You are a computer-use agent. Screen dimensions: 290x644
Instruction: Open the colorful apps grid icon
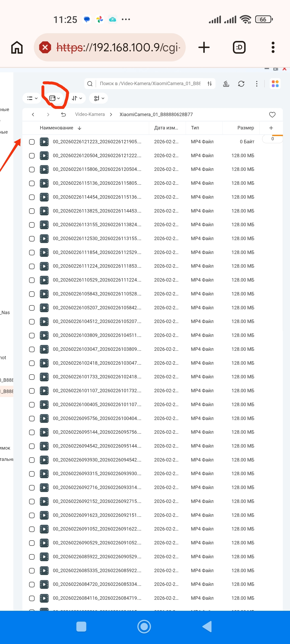pos(275,84)
